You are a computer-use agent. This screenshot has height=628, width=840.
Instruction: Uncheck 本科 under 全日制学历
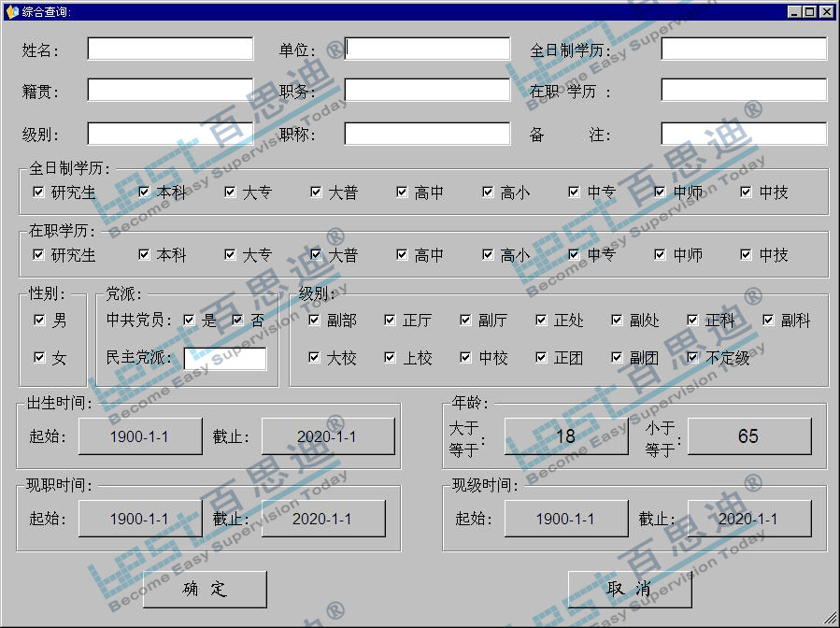[144, 192]
